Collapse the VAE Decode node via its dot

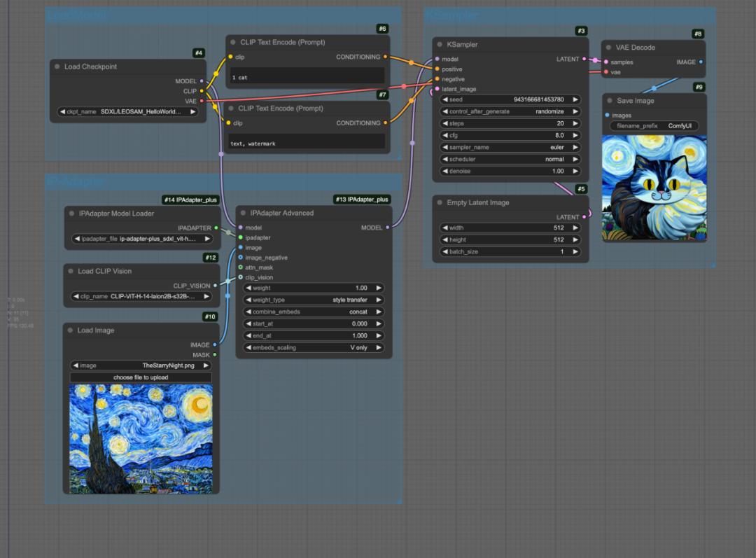coord(608,48)
